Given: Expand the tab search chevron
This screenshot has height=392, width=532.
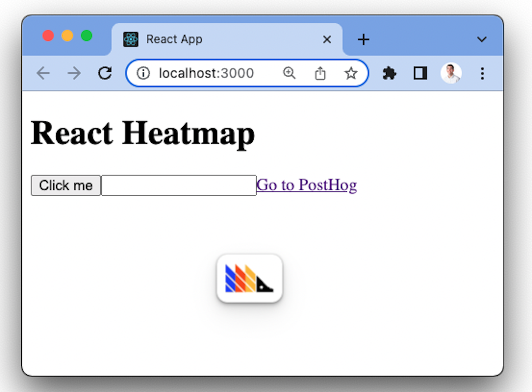Looking at the screenshot, I should tap(481, 39).
